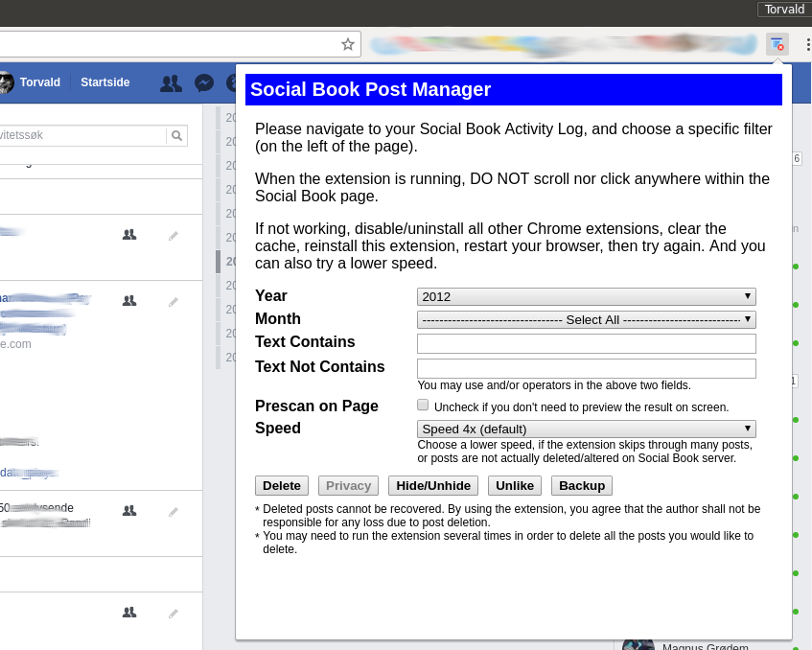This screenshot has height=650, width=812.
Task: Open Torvald's profile from the Facebook navbar
Action: point(39,82)
